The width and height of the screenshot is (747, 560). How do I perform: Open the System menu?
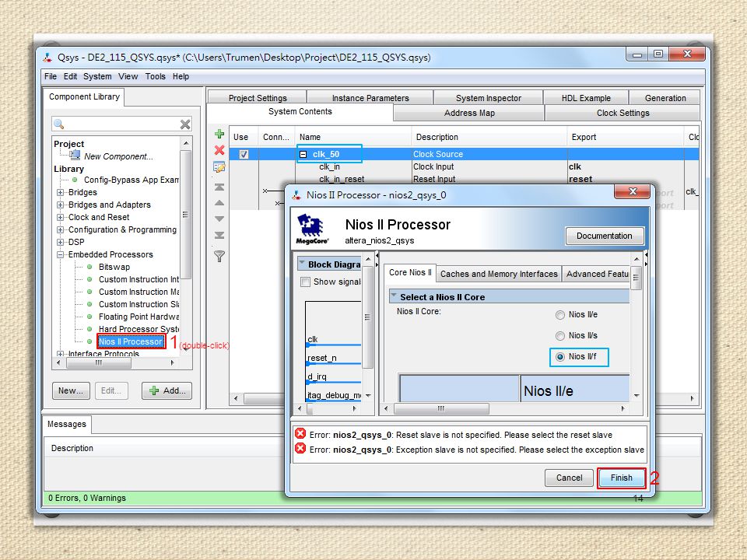point(97,76)
